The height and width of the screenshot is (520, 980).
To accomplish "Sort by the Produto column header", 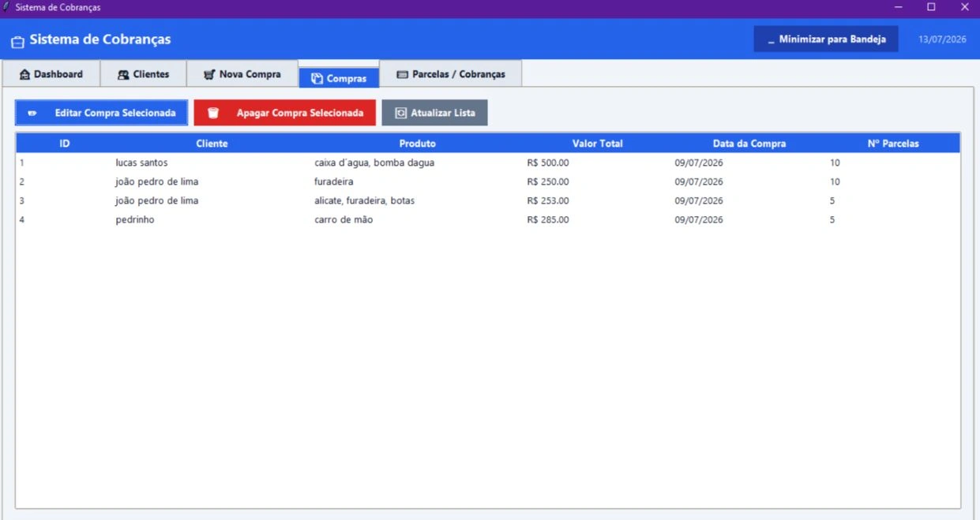I will tap(418, 144).
